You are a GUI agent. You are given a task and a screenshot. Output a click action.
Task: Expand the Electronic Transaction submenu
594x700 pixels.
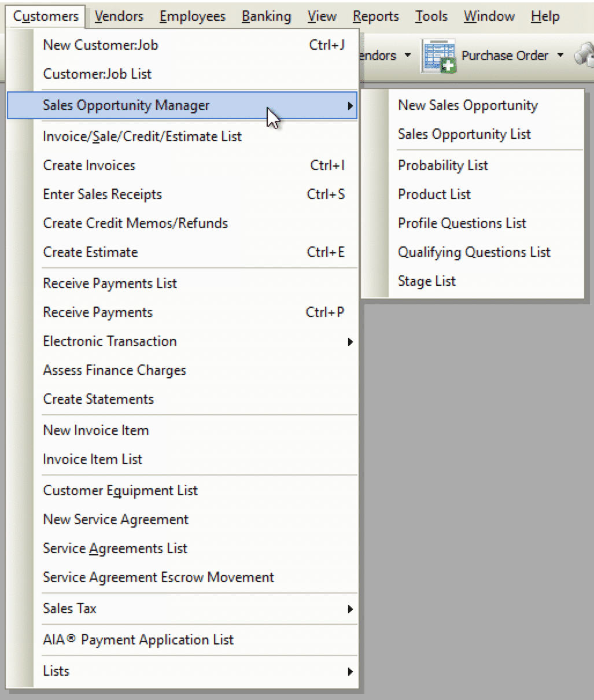(110, 341)
